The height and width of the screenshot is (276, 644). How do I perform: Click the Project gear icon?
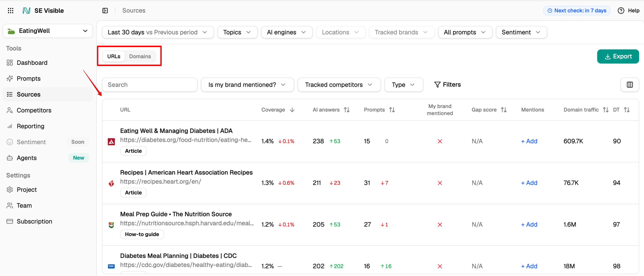pyautogui.click(x=10, y=190)
